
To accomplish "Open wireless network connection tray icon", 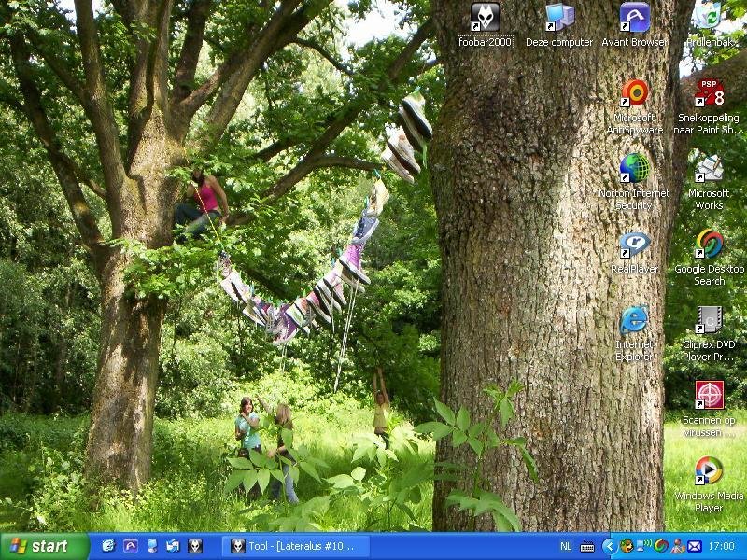I will coord(643,546).
